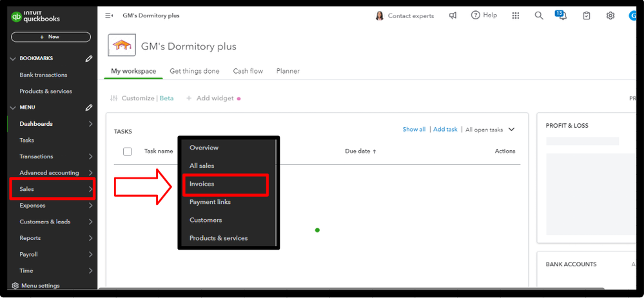
Task: Click the Add widget plus icon
Action: (x=189, y=98)
